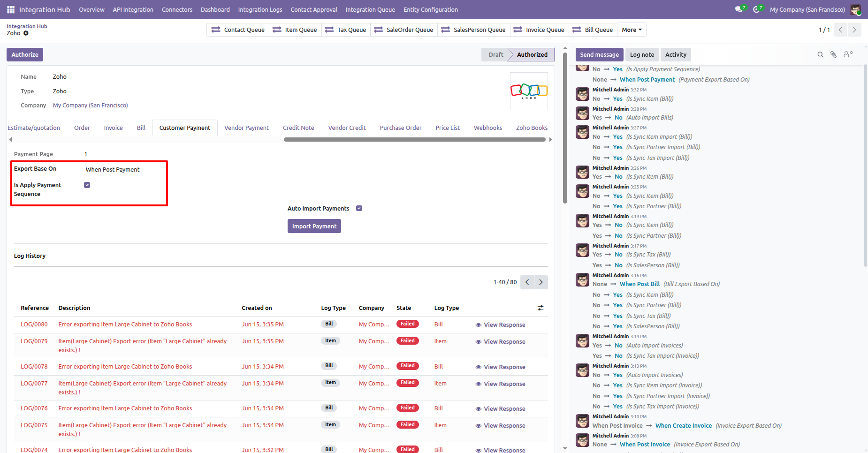The width and height of the screenshot is (868, 453).
Task: Open the apps grid menu icon
Action: [x=11, y=9]
